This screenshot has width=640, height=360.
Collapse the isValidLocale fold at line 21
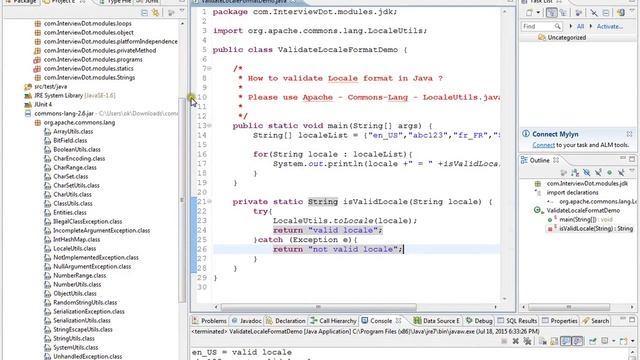[x=209, y=201]
